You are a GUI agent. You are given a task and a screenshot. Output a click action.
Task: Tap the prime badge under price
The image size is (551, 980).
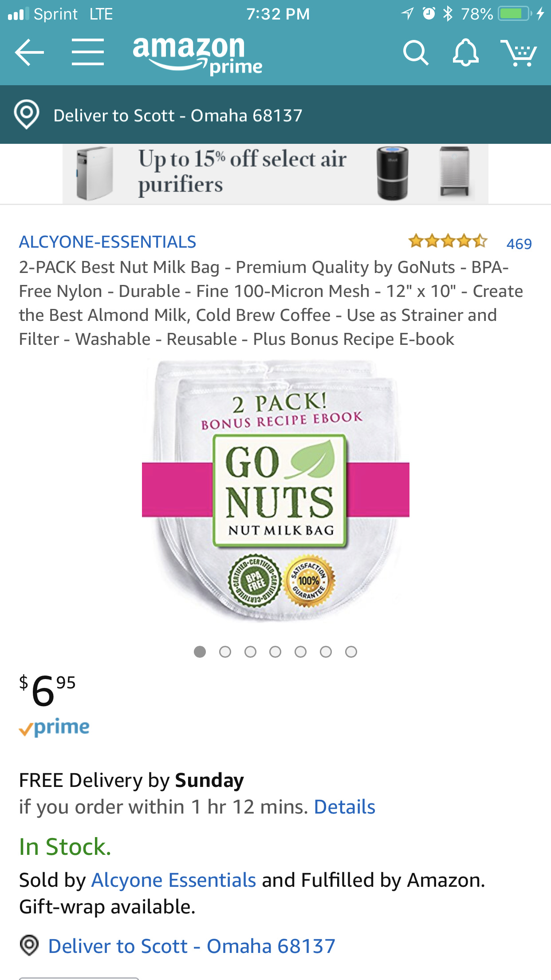(54, 727)
